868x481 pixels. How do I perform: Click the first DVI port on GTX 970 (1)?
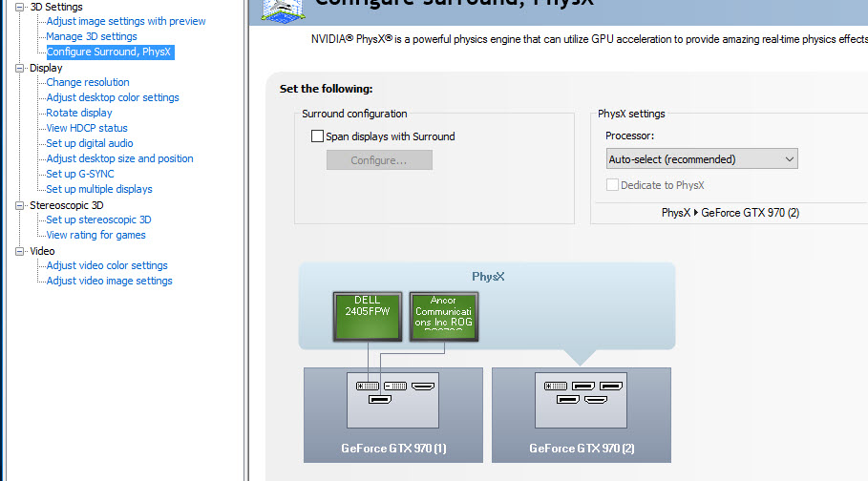click(368, 386)
